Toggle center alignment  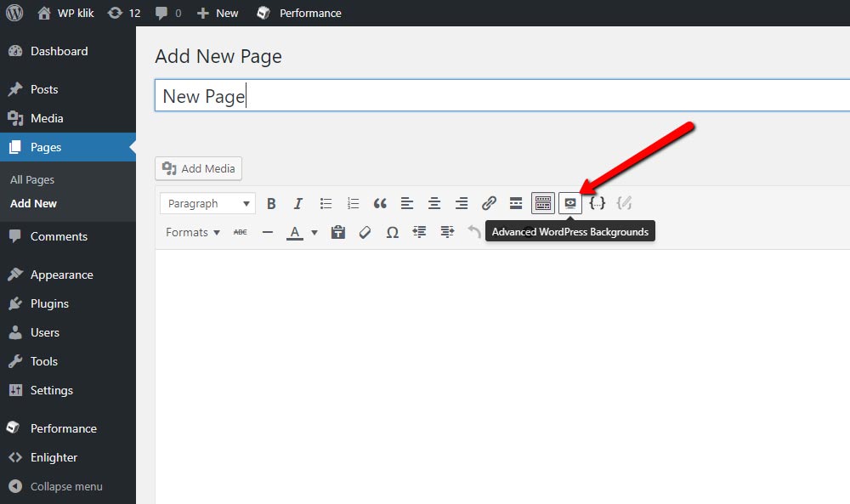[x=434, y=204]
